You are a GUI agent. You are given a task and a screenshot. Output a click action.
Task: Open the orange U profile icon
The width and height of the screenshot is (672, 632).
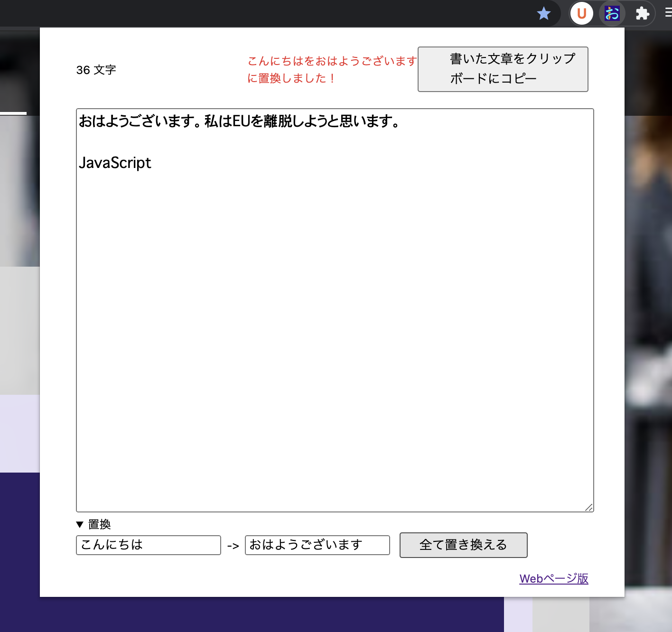pos(582,13)
